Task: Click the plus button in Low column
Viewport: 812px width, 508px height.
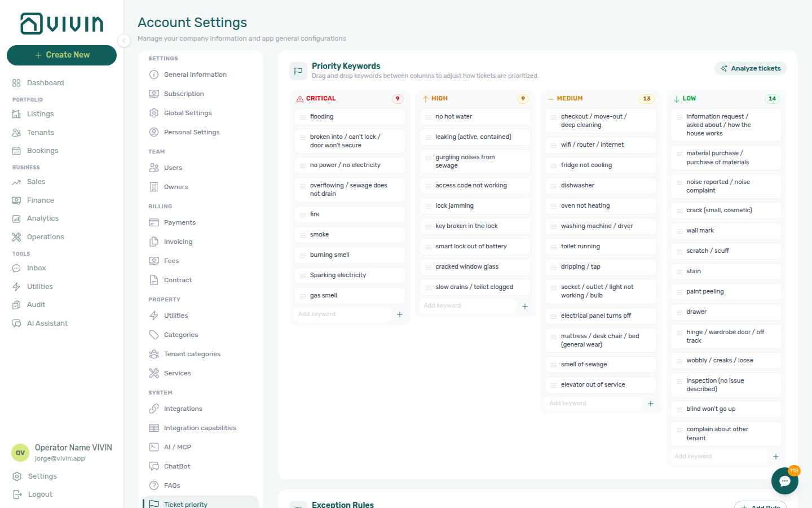Action: pyautogui.click(x=776, y=457)
